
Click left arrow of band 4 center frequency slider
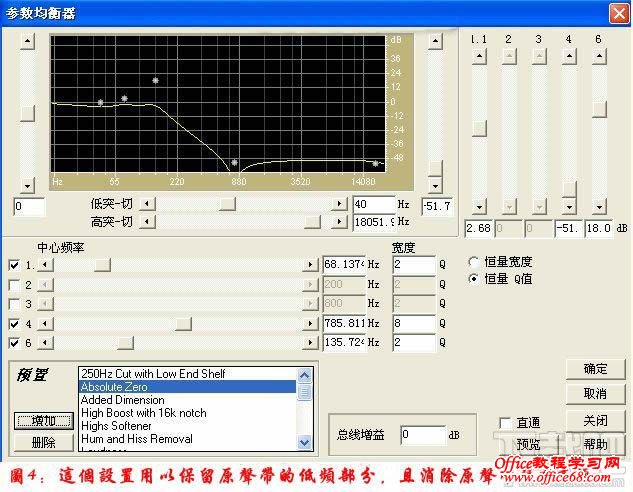pyautogui.click(x=43, y=324)
